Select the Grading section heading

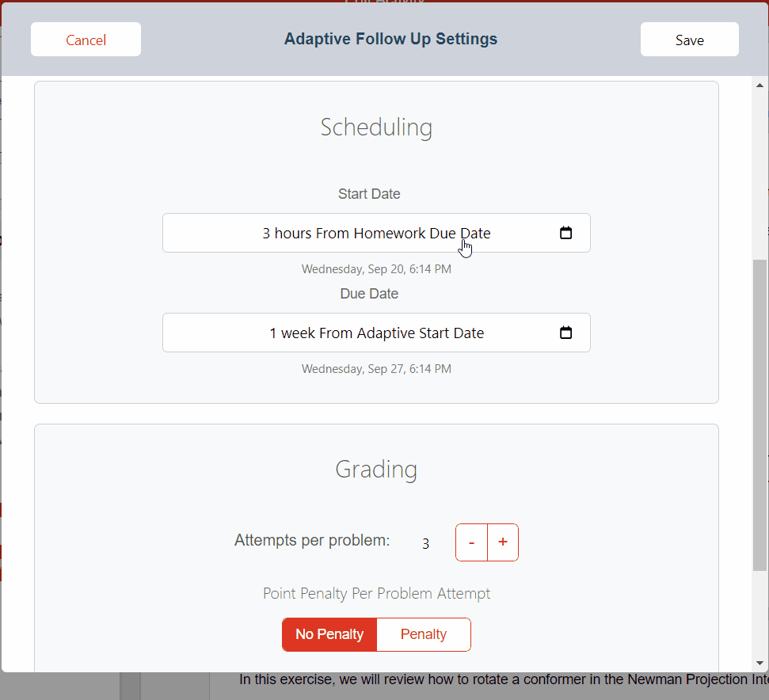[x=376, y=469]
